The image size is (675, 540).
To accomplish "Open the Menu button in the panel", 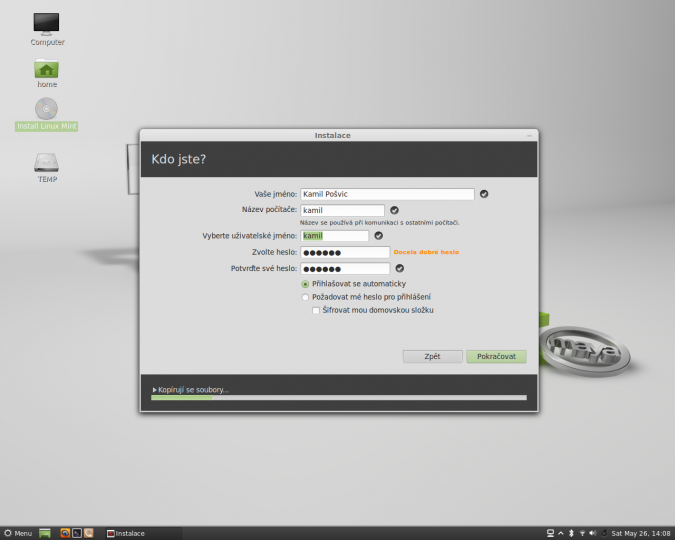I will pos(18,533).
